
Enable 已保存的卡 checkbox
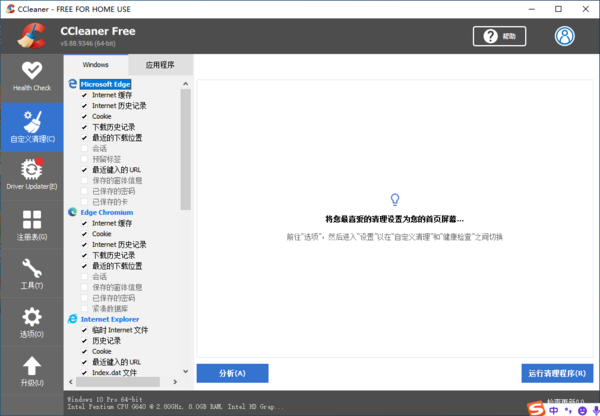coord(85,202)
